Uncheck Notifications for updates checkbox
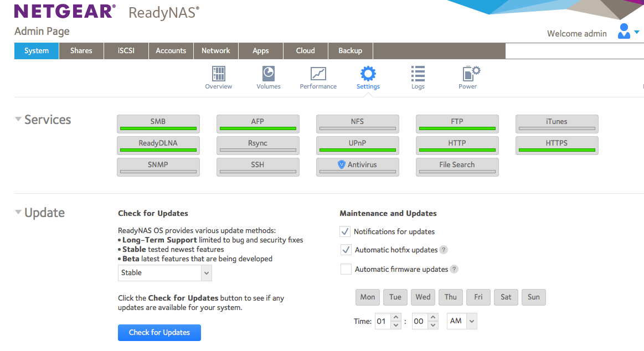This screenshot has width=644, height=351. click(x=346, y=231)
